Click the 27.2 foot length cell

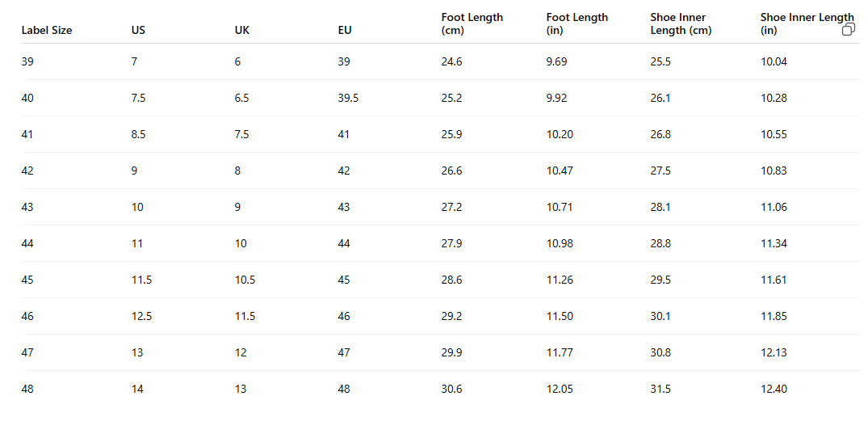pos(451,207)
